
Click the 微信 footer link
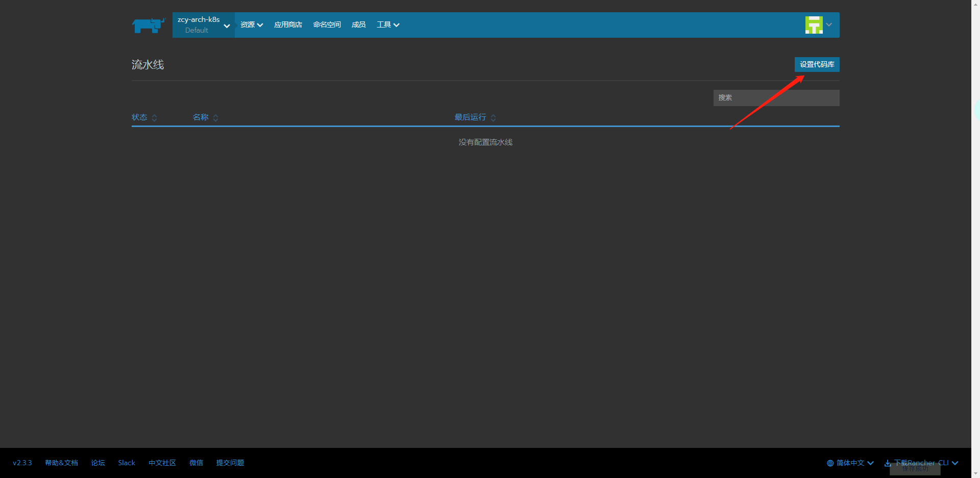(x=196, y=463)
